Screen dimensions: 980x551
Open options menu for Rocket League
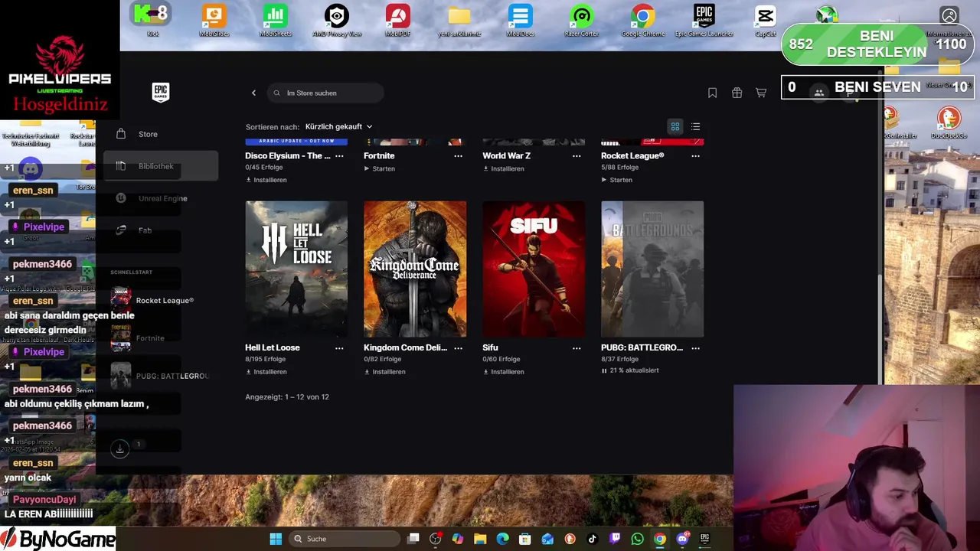(x=695, y=155)
